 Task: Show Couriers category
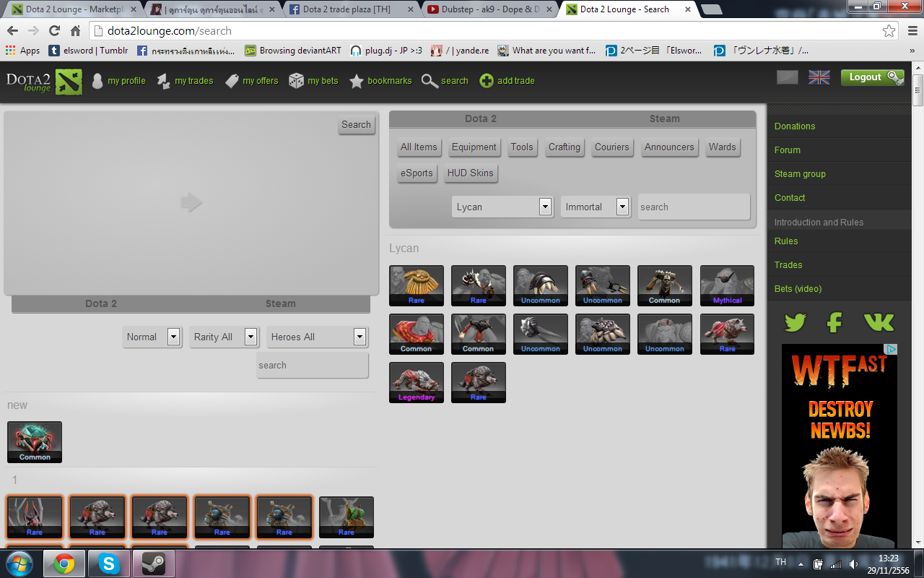click(612, 147)
